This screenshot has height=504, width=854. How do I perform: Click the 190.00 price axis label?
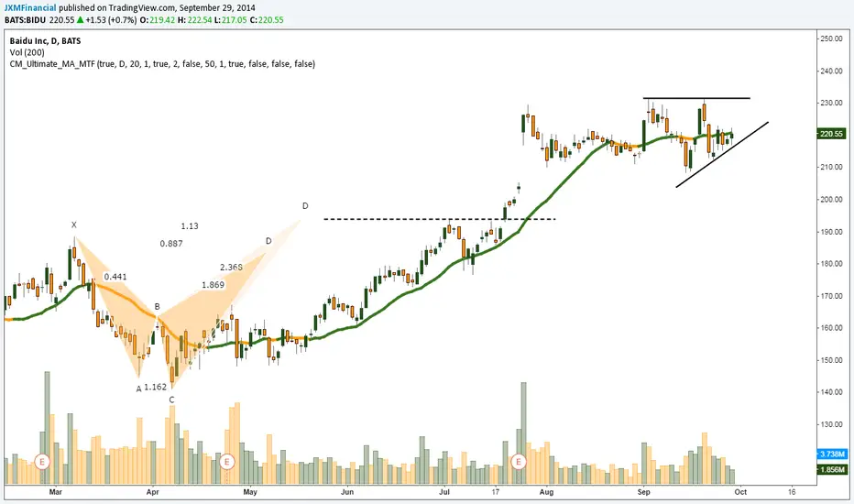[x=832, y=232]
